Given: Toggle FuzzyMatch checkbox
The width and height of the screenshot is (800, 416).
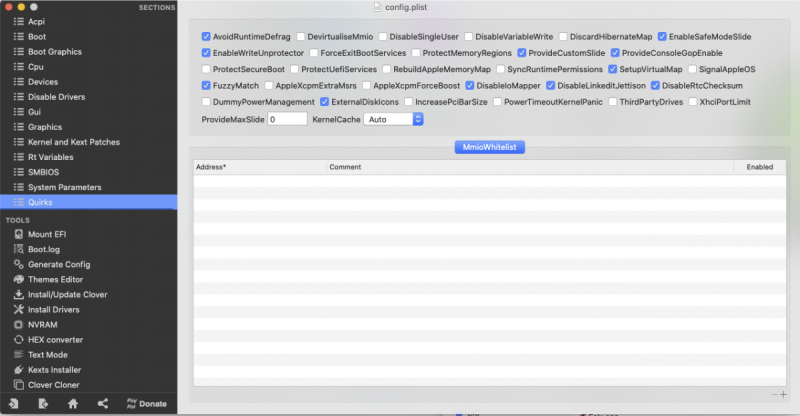Looking at the screenshot, I should pos(206,86).
